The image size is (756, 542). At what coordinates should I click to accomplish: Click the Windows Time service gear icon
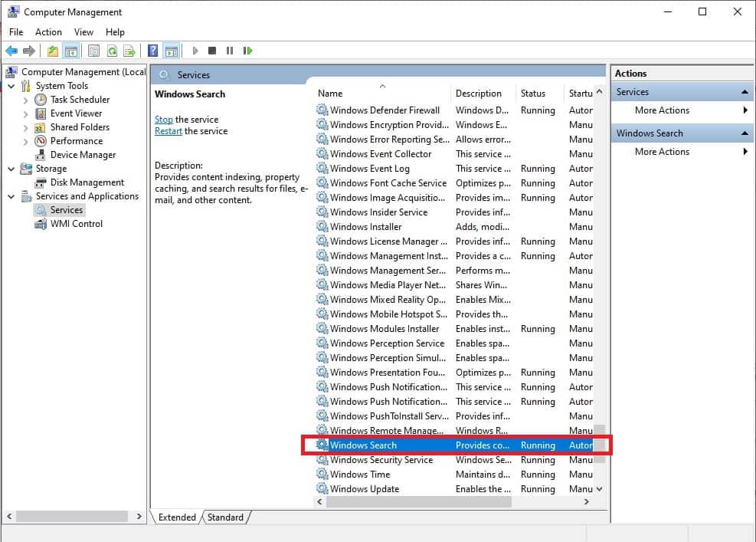tap(322, 474)
